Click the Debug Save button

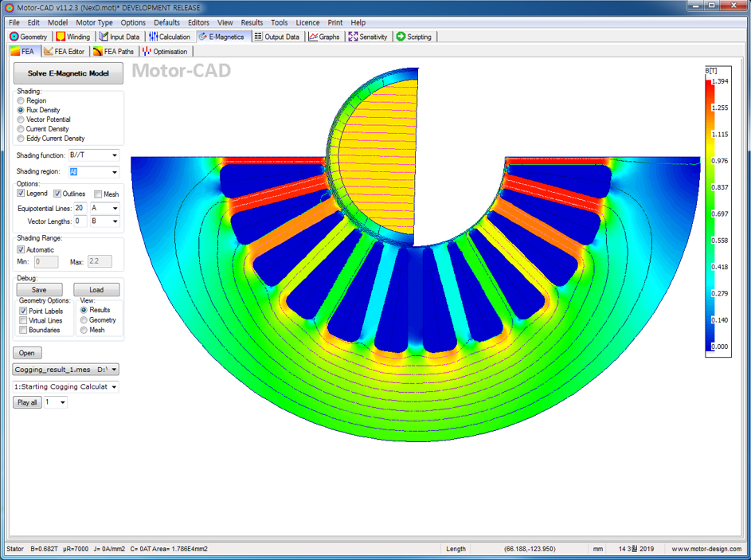[x=39, y=290]
